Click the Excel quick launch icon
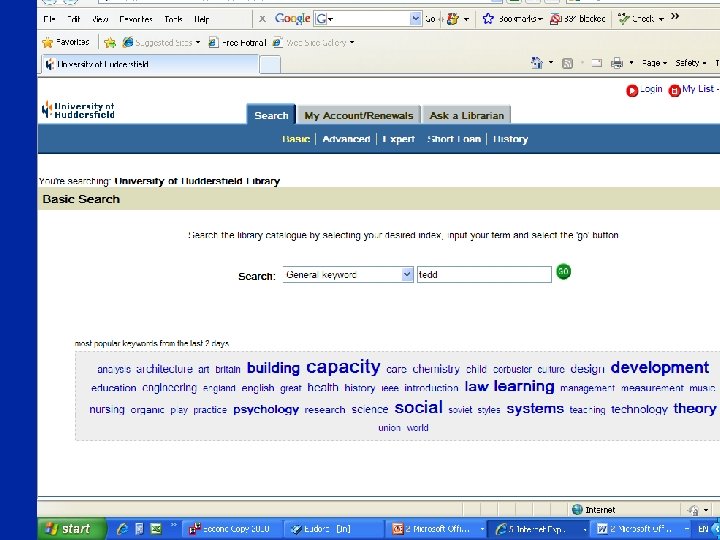The height and width of the screenshot is (540, 720). tap(156, 529)
